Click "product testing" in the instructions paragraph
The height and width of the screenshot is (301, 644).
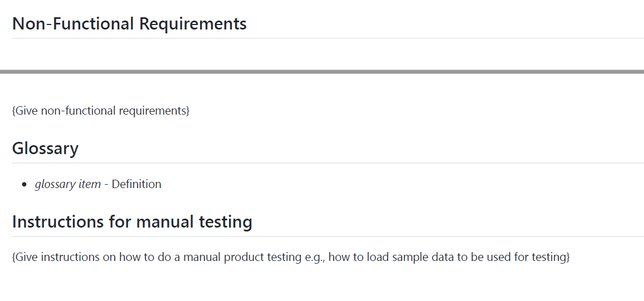coord(263,257)
